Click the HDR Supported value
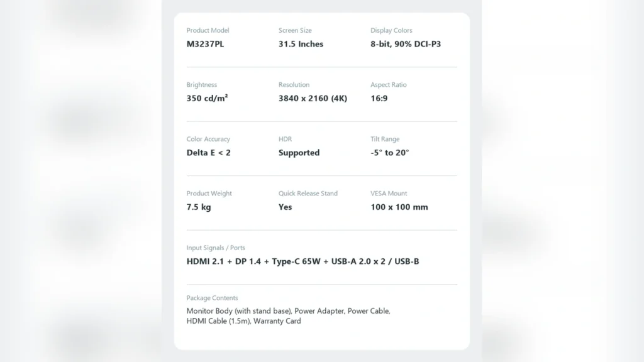 click(x=299, y=153)
